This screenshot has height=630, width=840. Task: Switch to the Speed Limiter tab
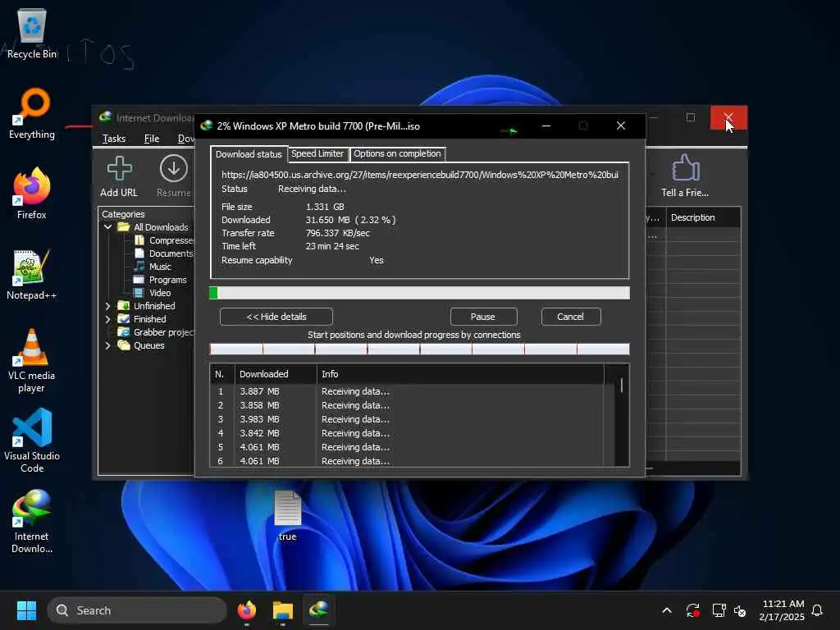coord(317,153)
